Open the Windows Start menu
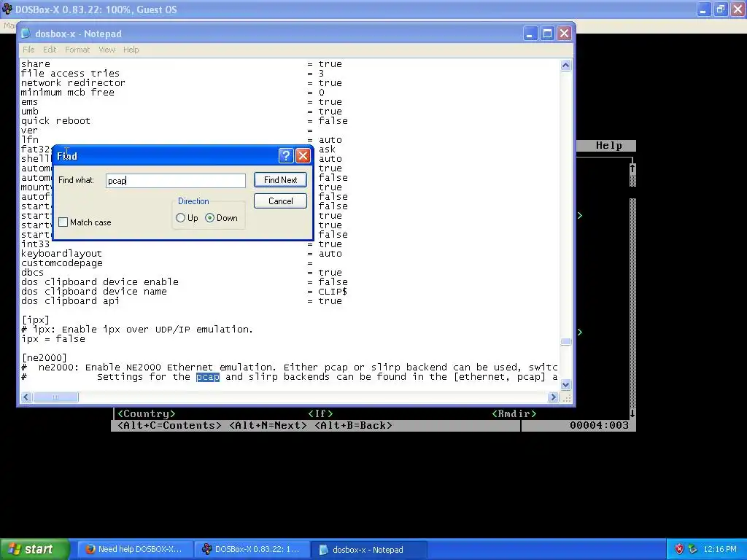The width and height of the screenshot is (747, 560). 35,550
